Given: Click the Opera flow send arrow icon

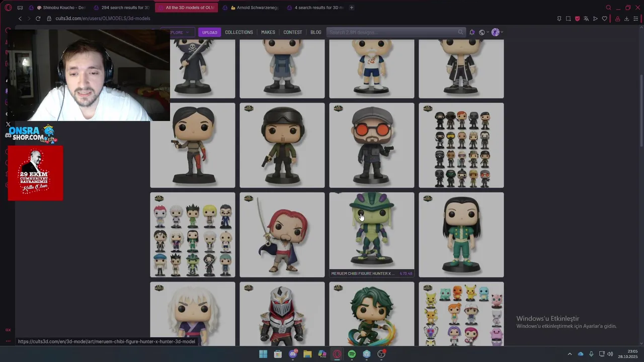Looking at the screenshot, I should tap(595, 19).
